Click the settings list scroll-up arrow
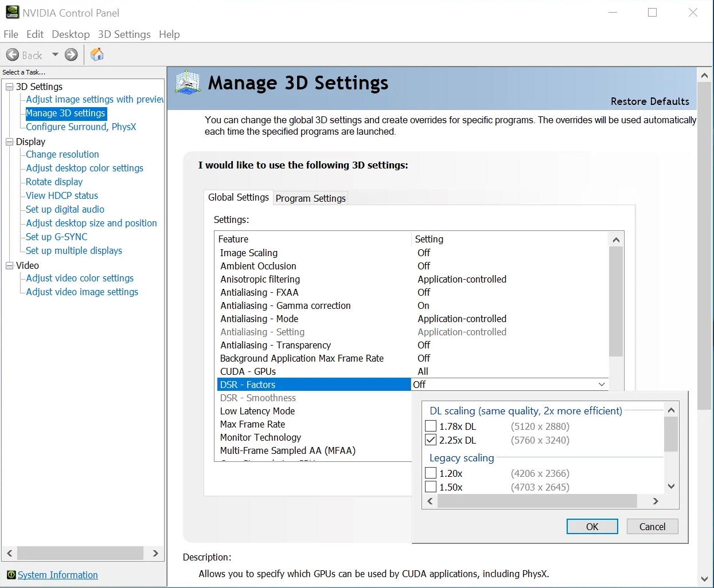 click(x=616, y=240)
